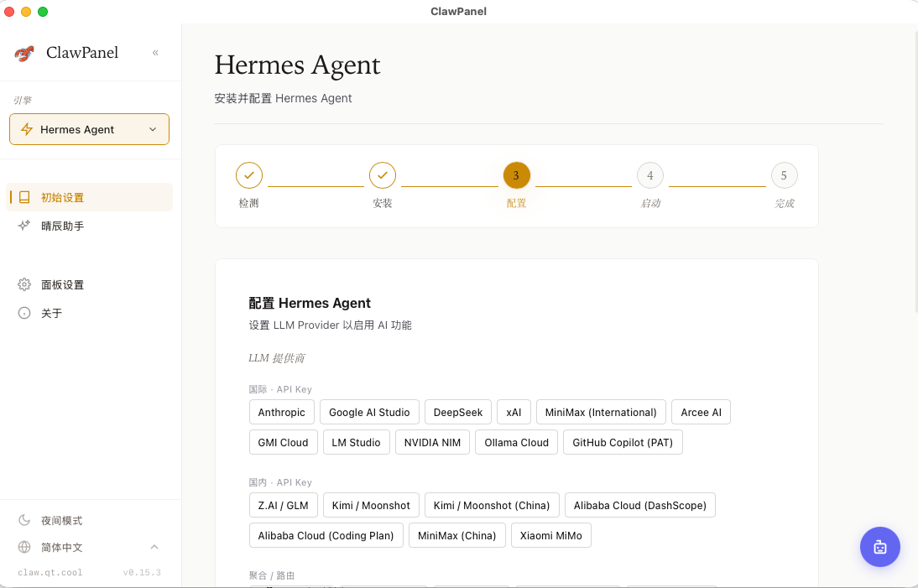Image resolution: width=918 pixels, height=588 pixels.
Task: Click the 国内 · API Key section label
Action: pos(280,482)
